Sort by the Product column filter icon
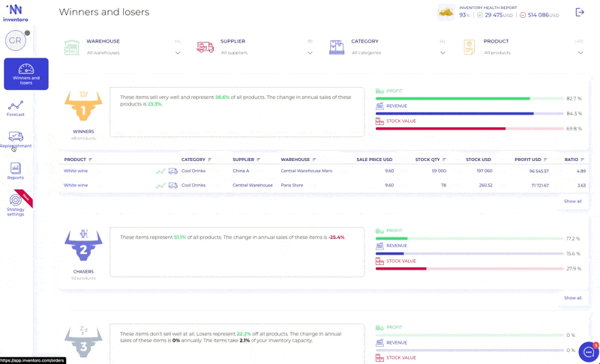The height and width of the screenshot is (364, 600). tap(90, 160)
